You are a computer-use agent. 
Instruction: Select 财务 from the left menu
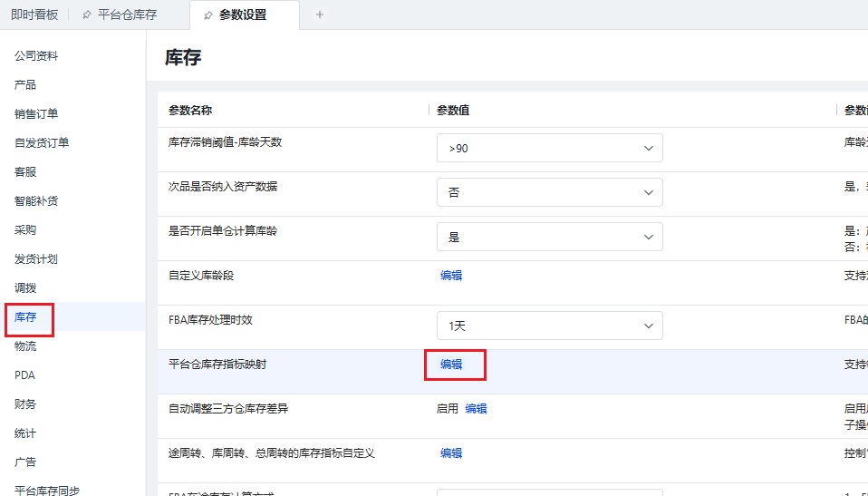pos(25,404)
